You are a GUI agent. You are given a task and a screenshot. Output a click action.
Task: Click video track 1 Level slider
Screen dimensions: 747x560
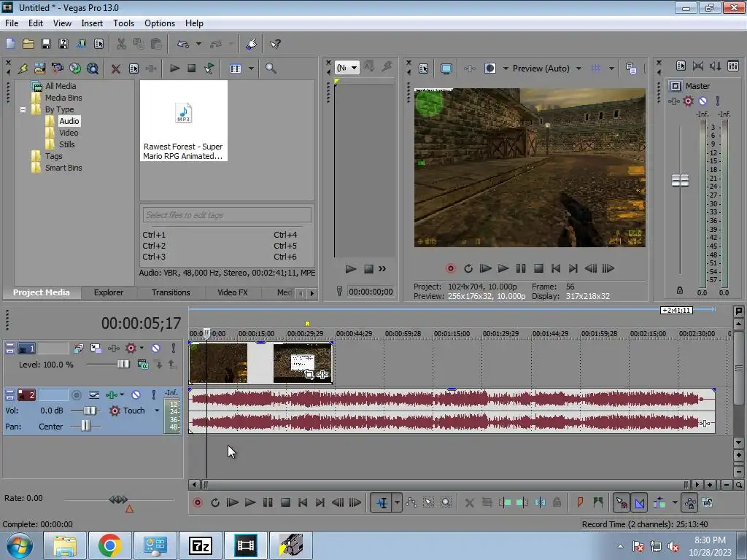[x=123, y=365]
